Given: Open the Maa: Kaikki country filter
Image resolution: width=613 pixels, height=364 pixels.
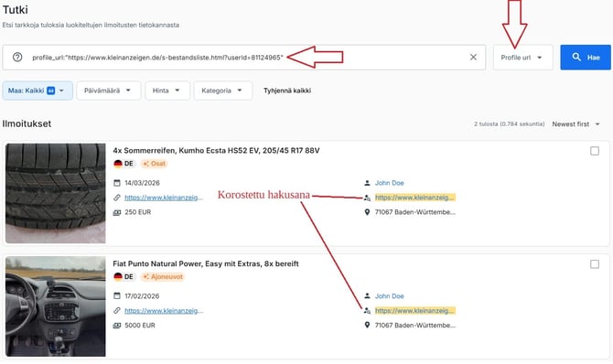Looking at the screenshot, I should point(38,91).
